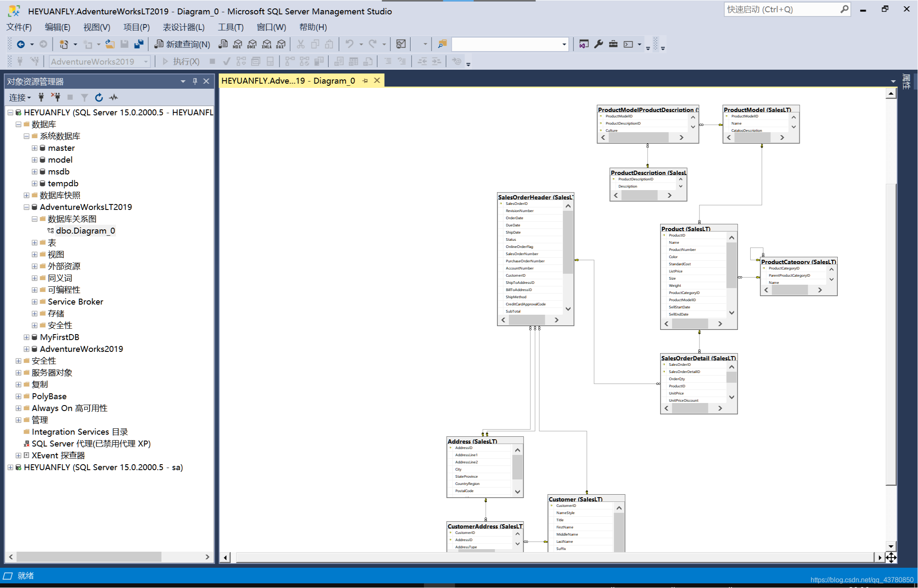The image size is (918, 588).
Task: Expand the PolyBase folder
Action: click(x=19, y=396)
